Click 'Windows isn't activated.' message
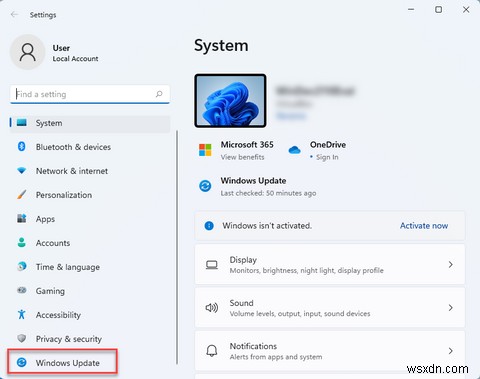 [267, 226]
